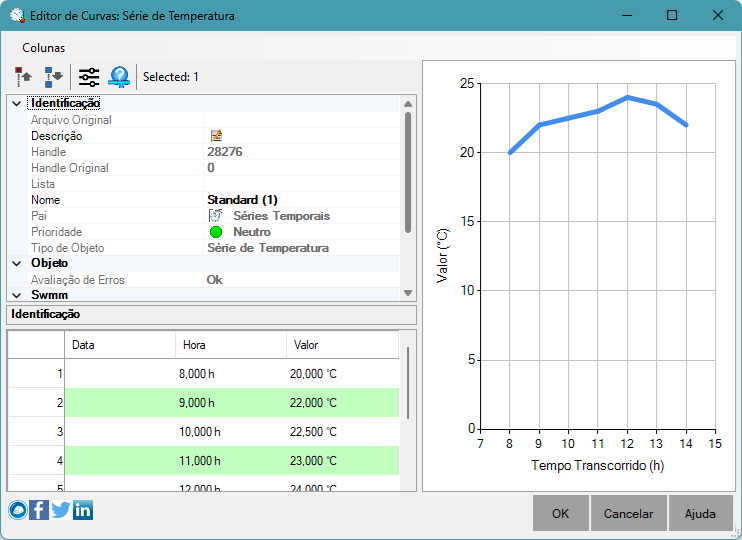
Task: Click the move row down toolbar icon
Action: 53,77
